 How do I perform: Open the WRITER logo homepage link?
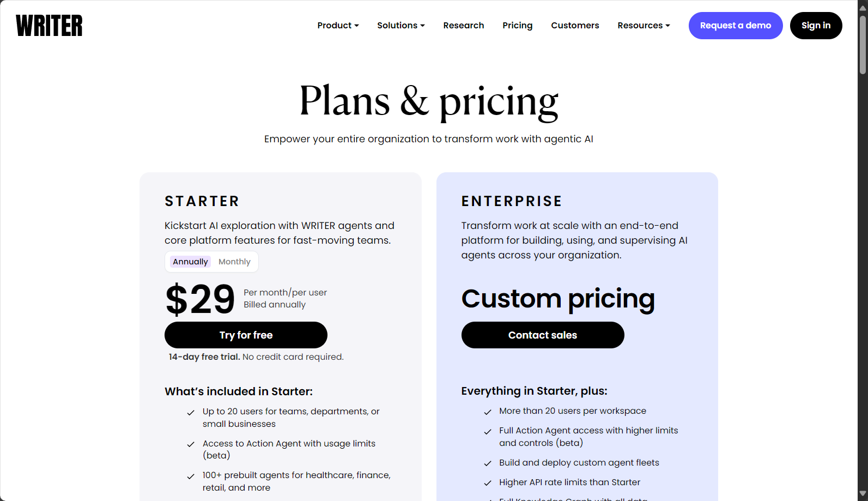[x=49, y=26]
